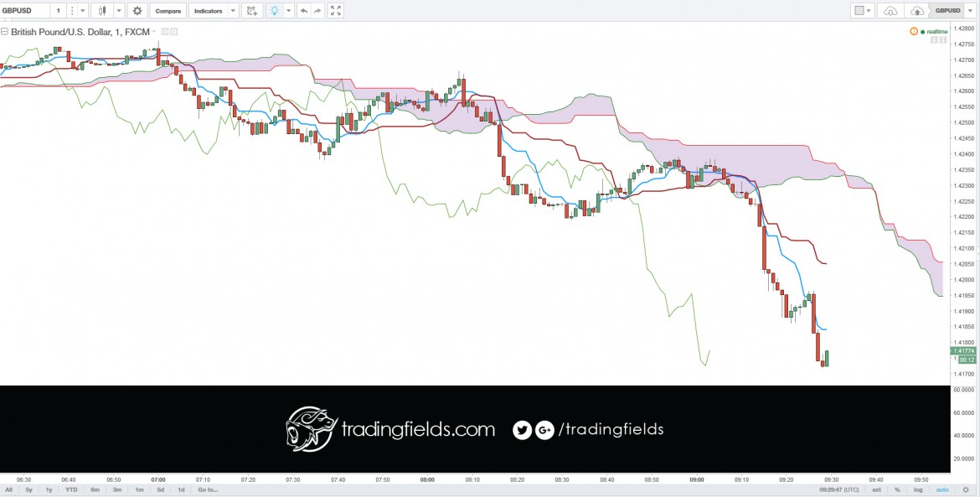Click the add alert clock icon
The height and width of the screenshot is (497, 980).
251,11
